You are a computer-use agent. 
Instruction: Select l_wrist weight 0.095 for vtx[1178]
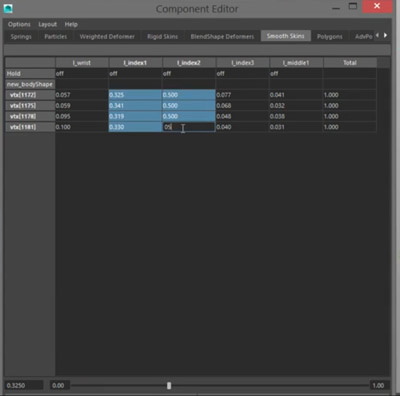tap(82, 116)
